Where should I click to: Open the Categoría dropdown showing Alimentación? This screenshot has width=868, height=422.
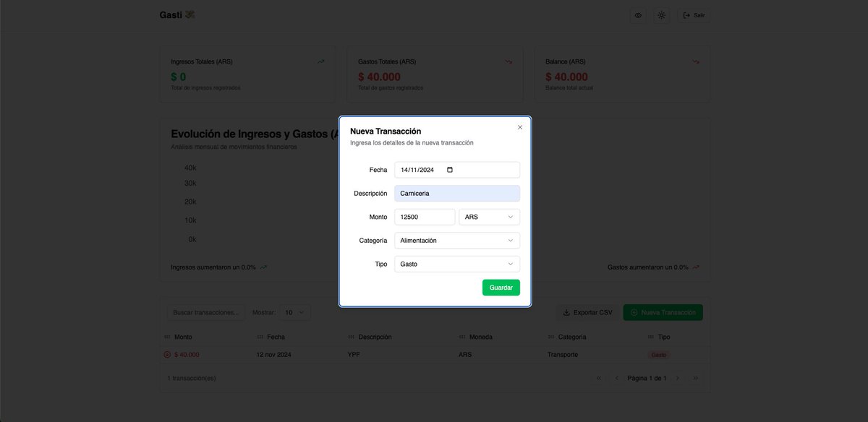(457, 241)
